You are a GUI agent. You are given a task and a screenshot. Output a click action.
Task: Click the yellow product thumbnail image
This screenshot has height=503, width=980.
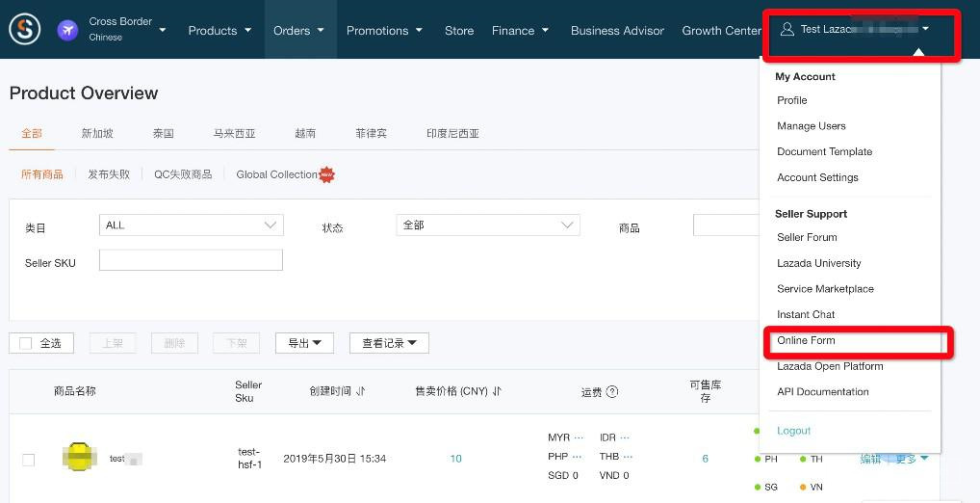point(79,457)
